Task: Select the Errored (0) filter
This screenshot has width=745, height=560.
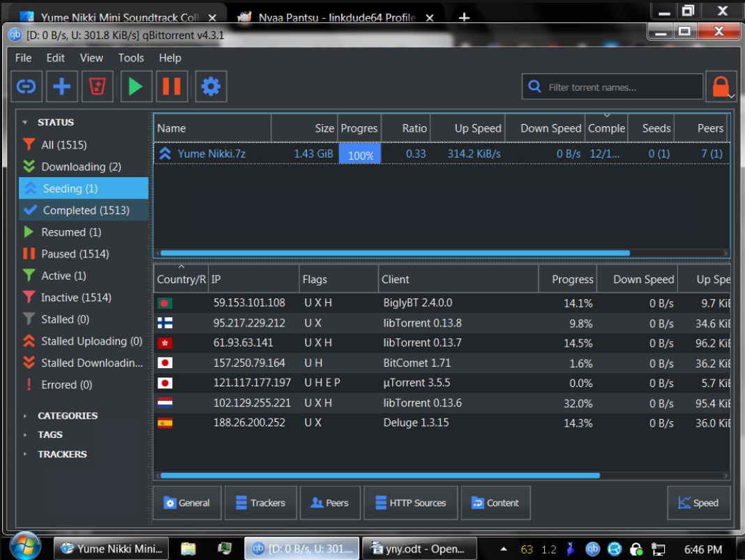Action: click(84, 385)
